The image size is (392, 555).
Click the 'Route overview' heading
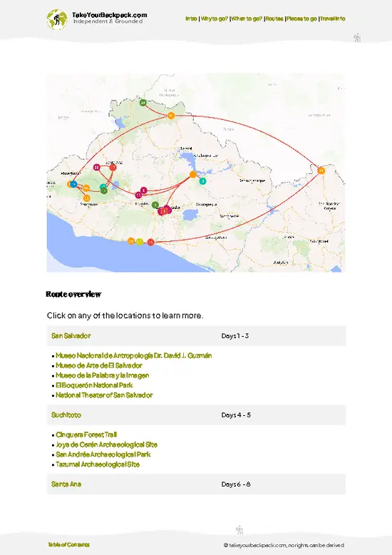(73, 294)
